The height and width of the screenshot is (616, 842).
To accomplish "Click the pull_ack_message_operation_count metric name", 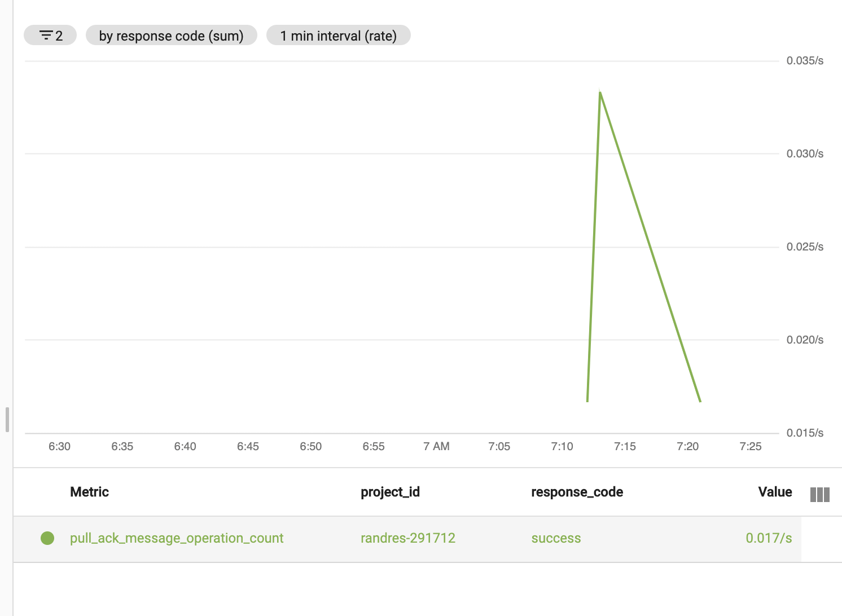I will (x=177, y=538).
